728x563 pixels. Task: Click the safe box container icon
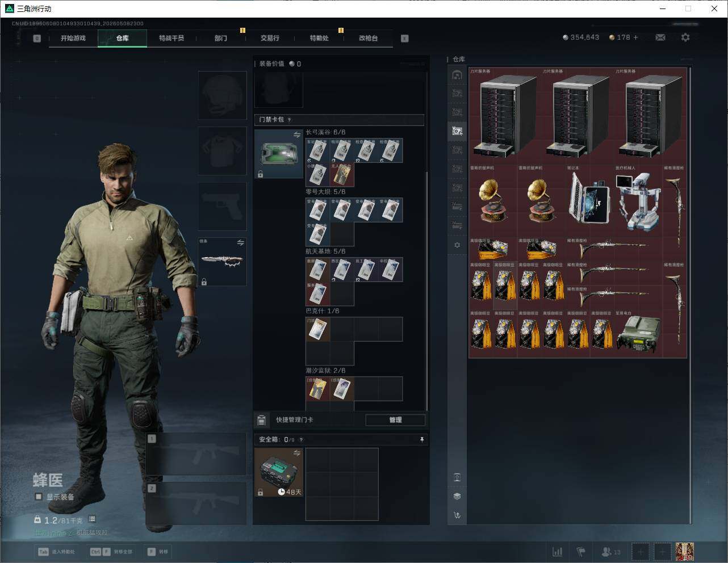coord(278,472)
